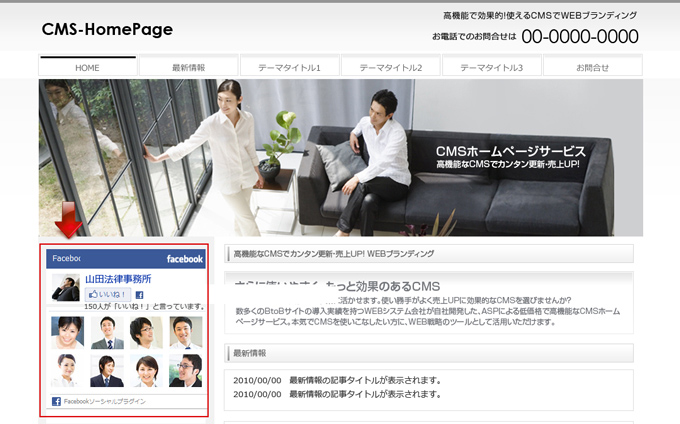Click the Facebook いいね! like button
This screenshot has height=424, width=680.
pos(107,295)
